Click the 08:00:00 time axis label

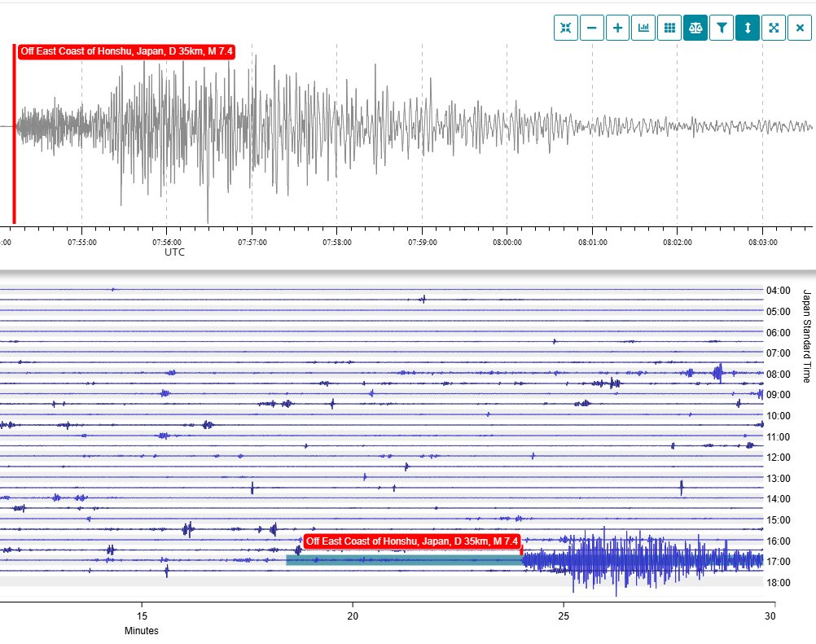(x=507, y=243)
